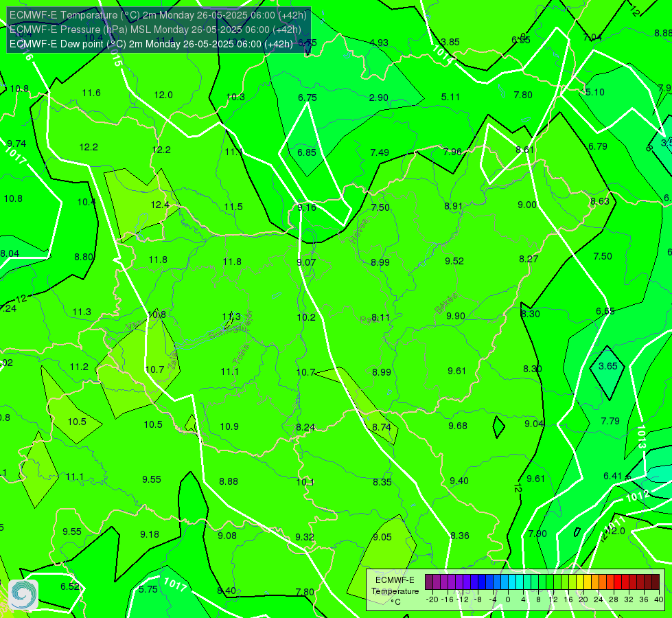This screenshot has width=672, height=618.
Task: Click the 7.96 temperature value
Action: tap(452, 152)
